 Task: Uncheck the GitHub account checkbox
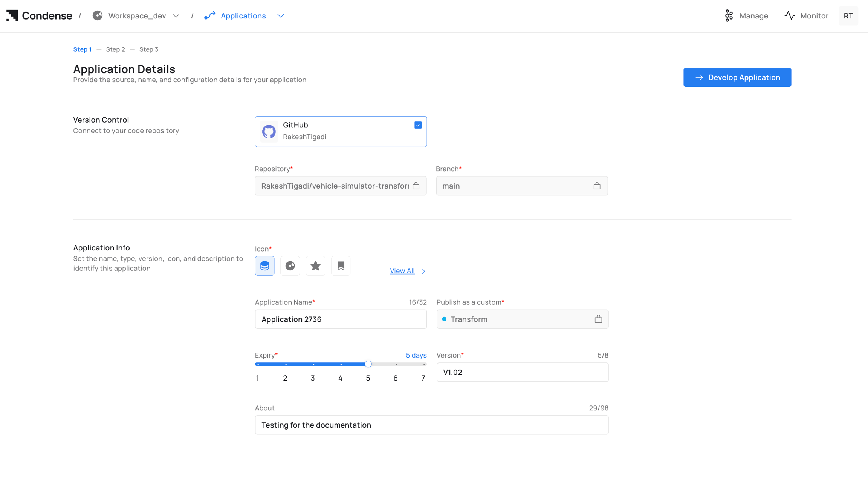click(x=418, y=125)
